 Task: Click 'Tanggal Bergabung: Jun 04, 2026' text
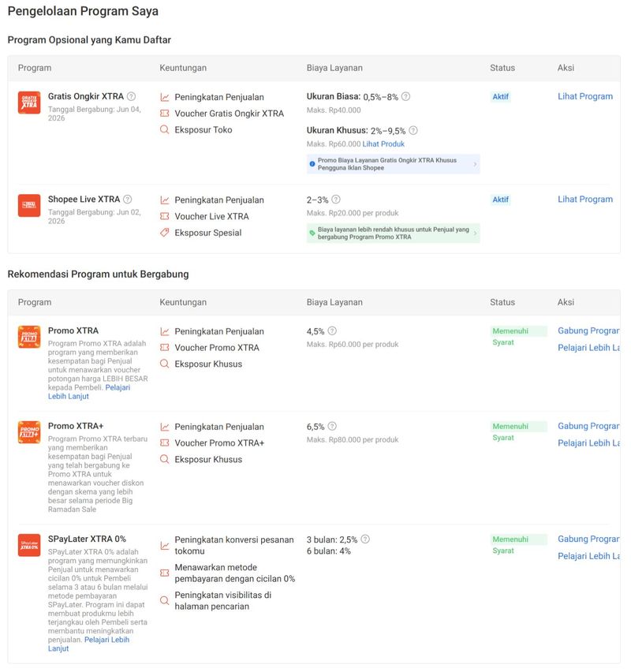[95, 114]
